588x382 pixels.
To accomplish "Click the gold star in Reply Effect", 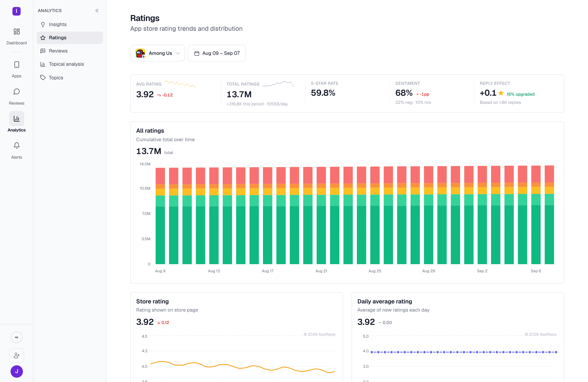I will pos(501,93).
